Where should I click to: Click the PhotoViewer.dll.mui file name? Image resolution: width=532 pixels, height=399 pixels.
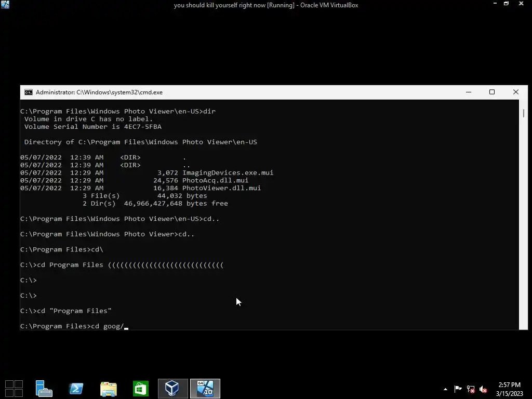221,188
